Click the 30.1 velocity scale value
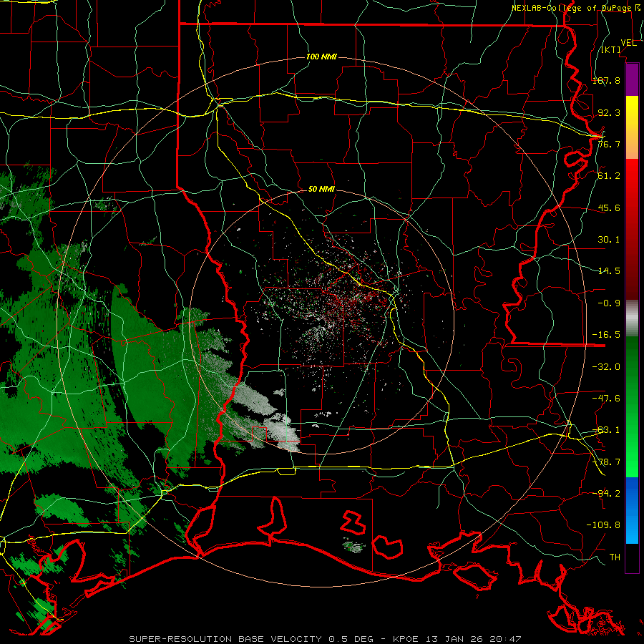The image size is (644, 644). (x=609, y=240)
